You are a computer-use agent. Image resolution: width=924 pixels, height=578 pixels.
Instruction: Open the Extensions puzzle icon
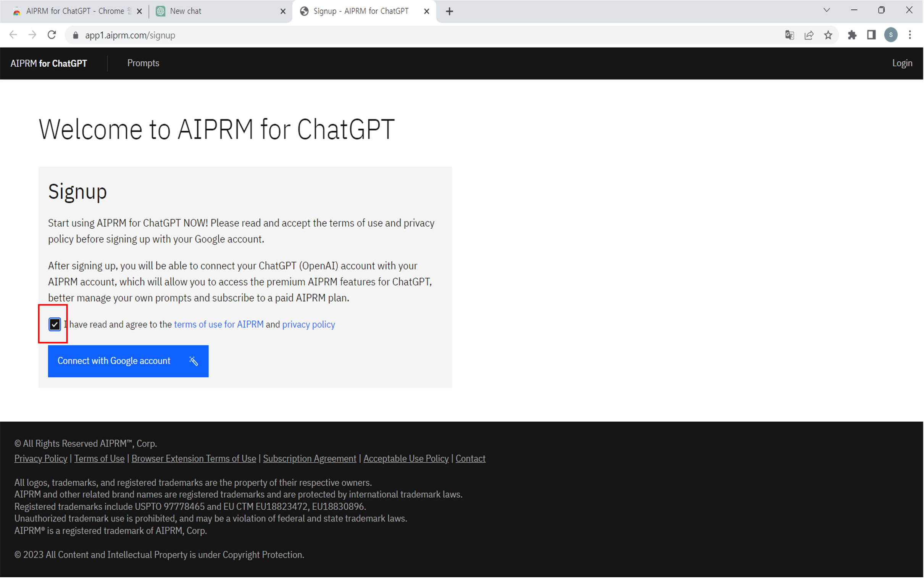point(852,35)
